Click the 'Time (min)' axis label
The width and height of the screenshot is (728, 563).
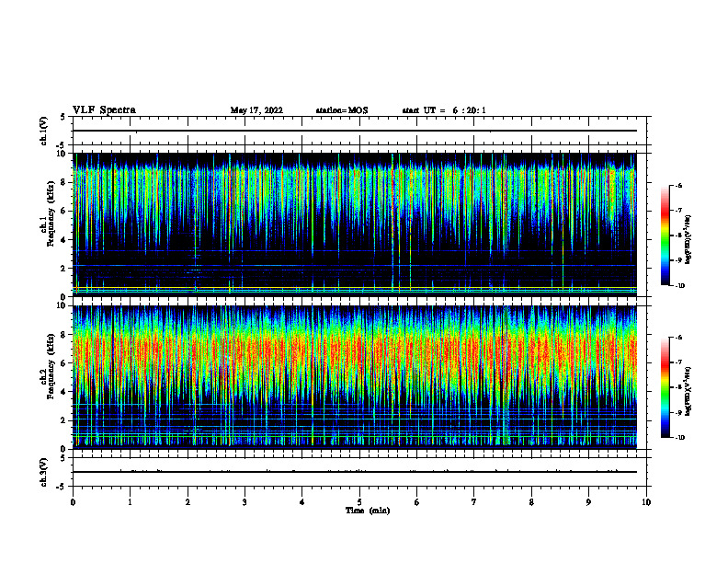click(368, 511)
